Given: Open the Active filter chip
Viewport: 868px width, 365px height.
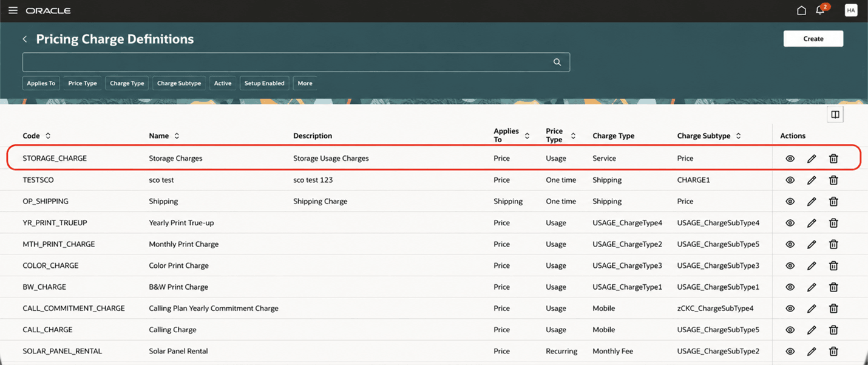Looking at the screenshot, I should 223,83.
